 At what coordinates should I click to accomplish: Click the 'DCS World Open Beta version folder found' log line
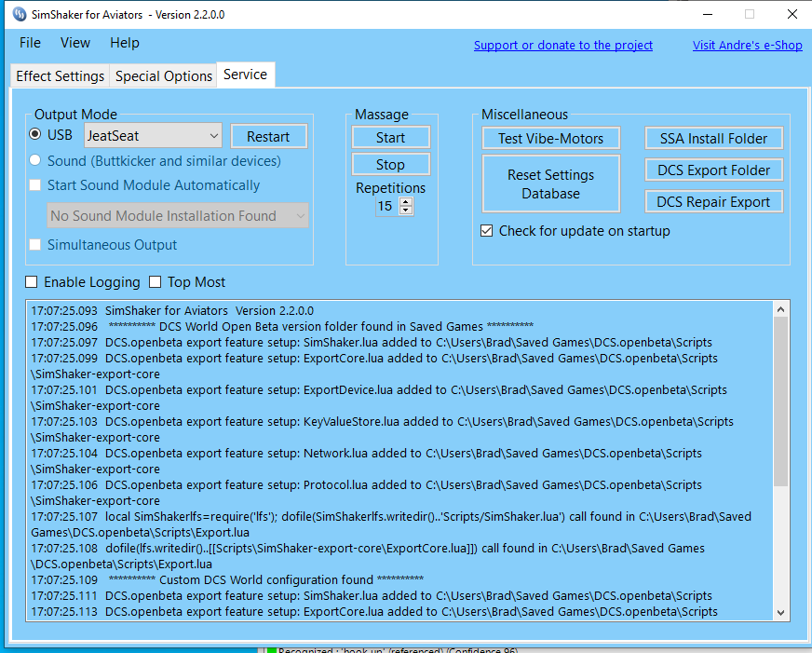pos(282,326)
